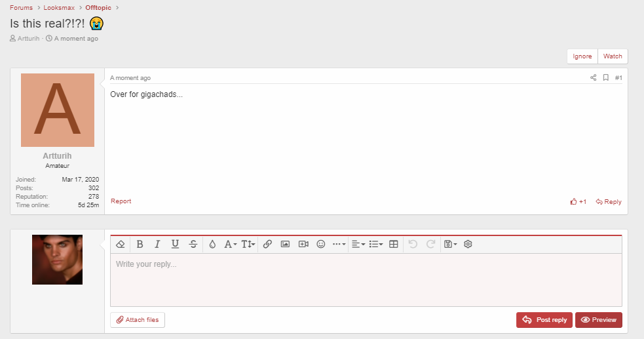Share post using share icon
This screenshot has width=644, height=339.
pyautogui.click(x=593, y=77)
